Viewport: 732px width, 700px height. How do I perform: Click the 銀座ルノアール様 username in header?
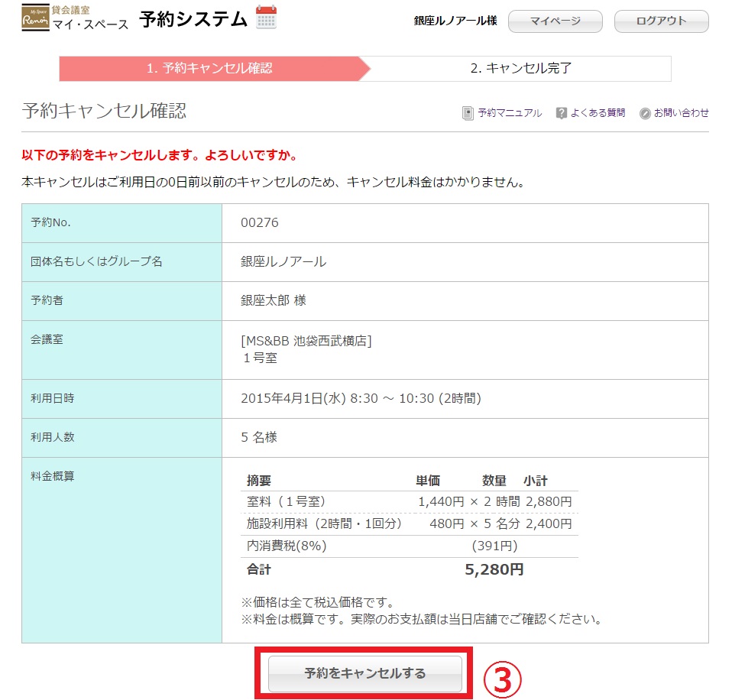pyautogui.click(x=455, y=21)
